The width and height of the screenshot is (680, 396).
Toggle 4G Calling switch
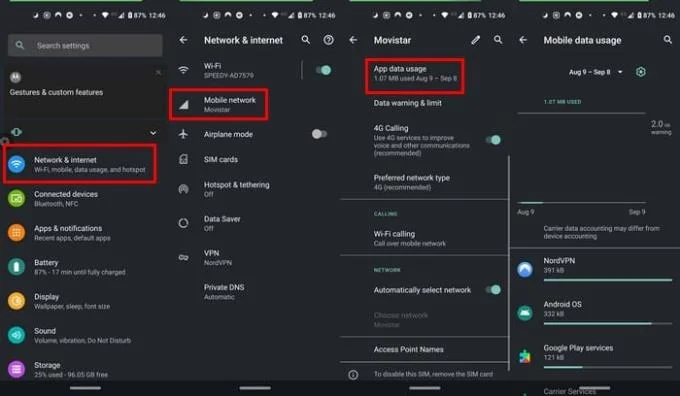493,140
